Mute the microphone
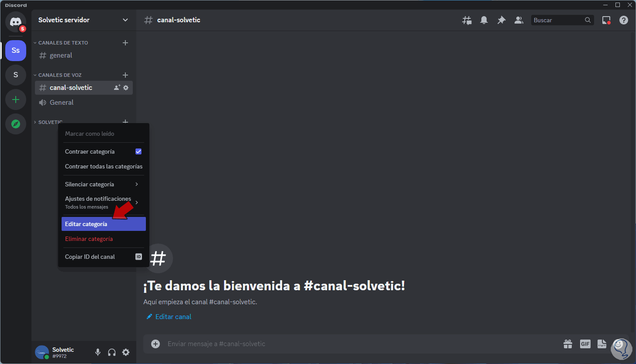 (x=98, y=352)
